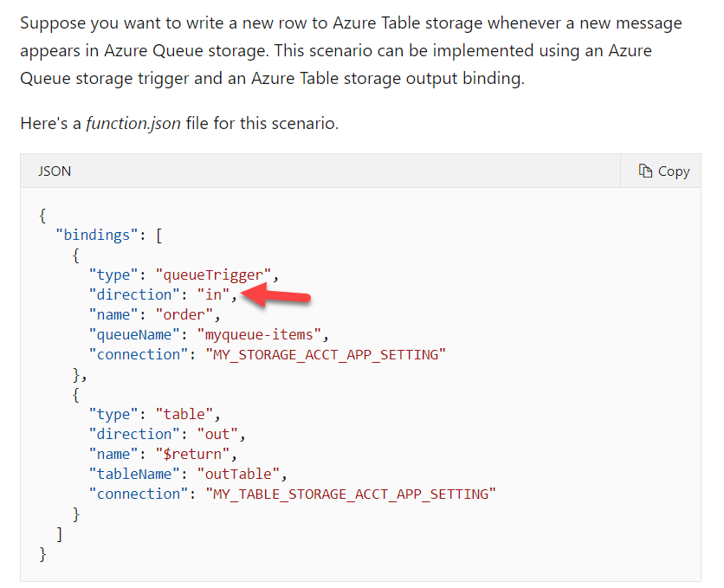Screen dimensions: 724x588
Task: Click "MY_STORAGE_ACCT_APP_SETTING" connection value
Action: 326,354
